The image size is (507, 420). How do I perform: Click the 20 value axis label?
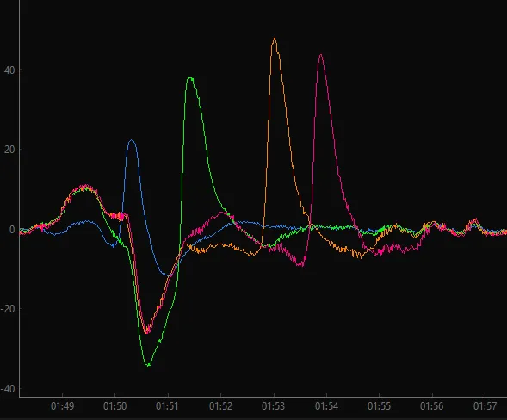coord(9,150)
